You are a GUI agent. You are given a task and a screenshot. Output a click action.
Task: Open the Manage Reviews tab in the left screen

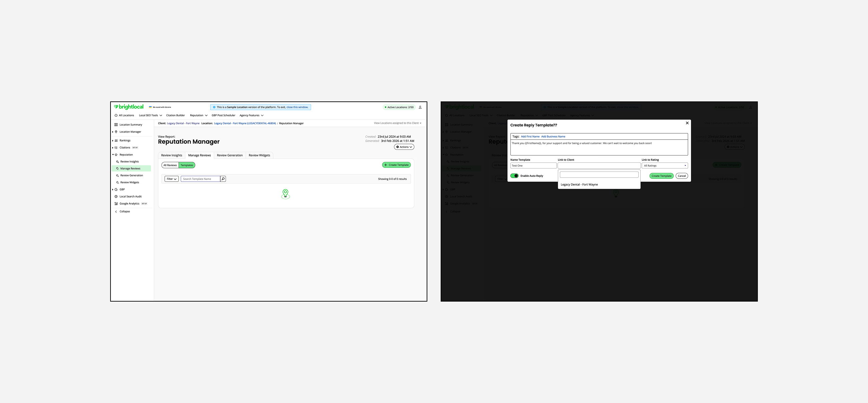200,155
